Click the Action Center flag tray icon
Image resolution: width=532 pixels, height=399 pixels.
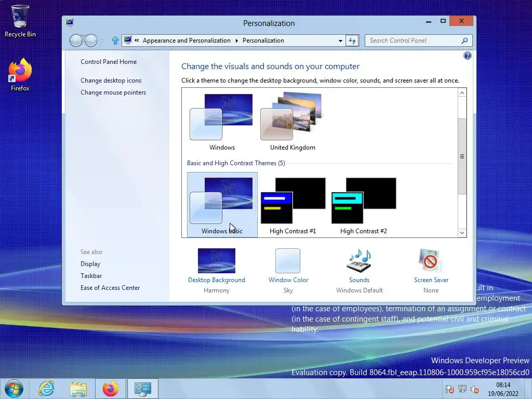[449, 389]
